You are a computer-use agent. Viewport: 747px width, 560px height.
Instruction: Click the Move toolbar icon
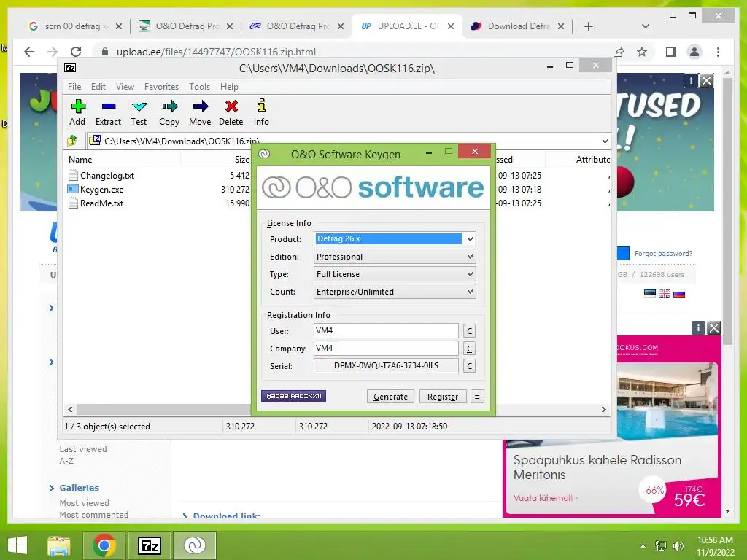coord(200,106)
